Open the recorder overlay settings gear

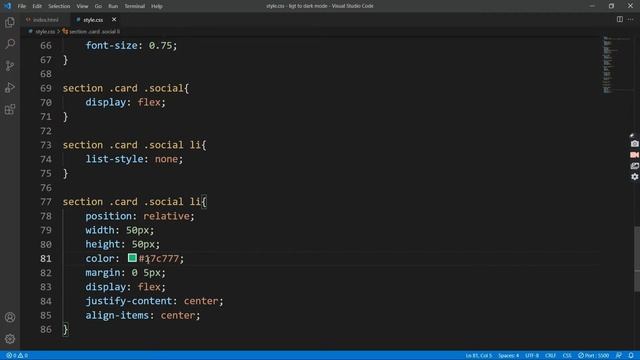pyautogui.click(x=634, y=177)
